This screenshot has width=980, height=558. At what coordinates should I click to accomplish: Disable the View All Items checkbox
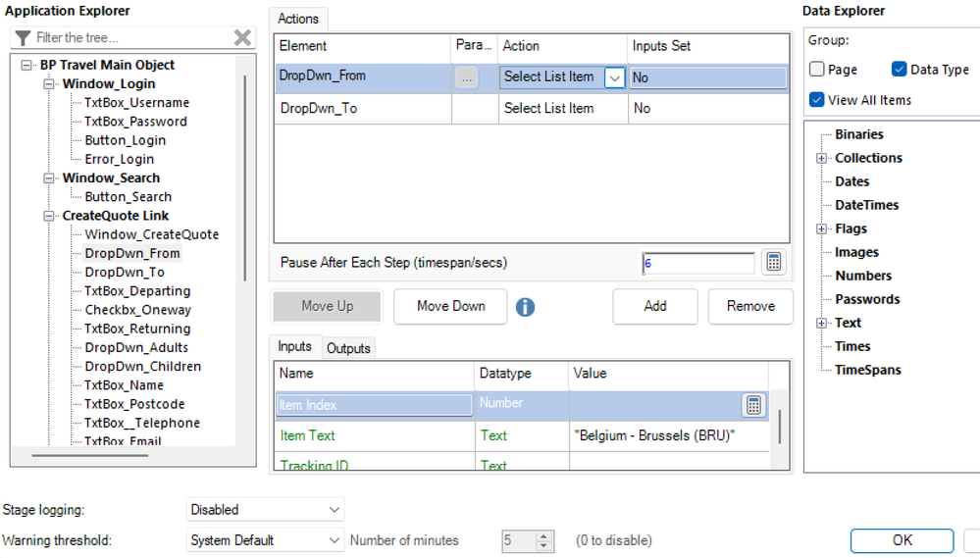[x=817, y=100]
